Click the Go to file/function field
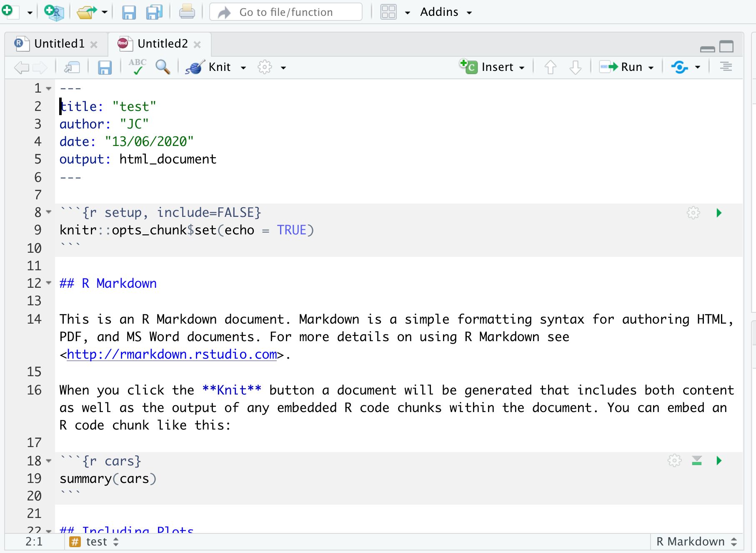The height and width of the screenshot is (553, 756). click(286, 12)
